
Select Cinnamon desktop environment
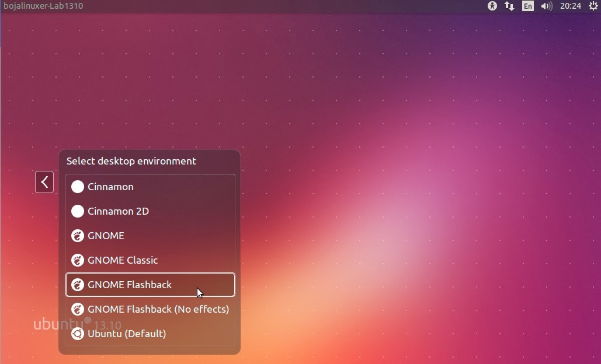150,187
